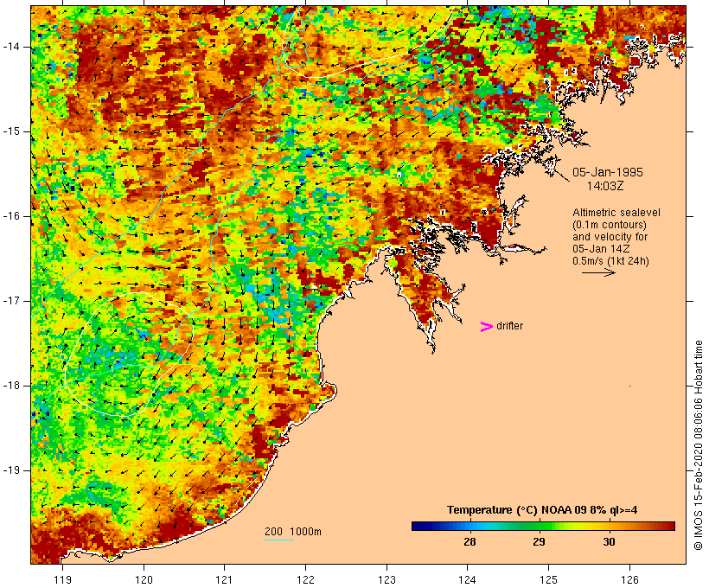This screenshot has height=588, width=709.
Task: Click the drifter legend text
Action: [509, 326]
